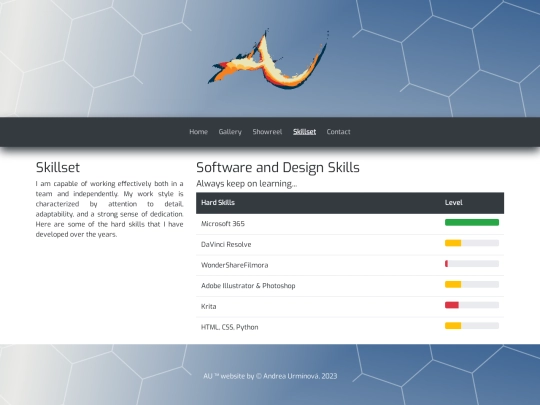Click the AU phoenix logo in header

coord(268,59)
